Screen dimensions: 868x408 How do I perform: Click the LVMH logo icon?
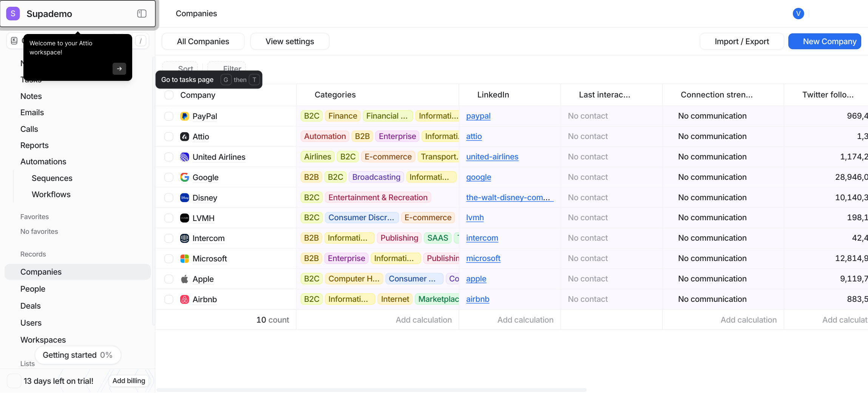pos(184,218)
